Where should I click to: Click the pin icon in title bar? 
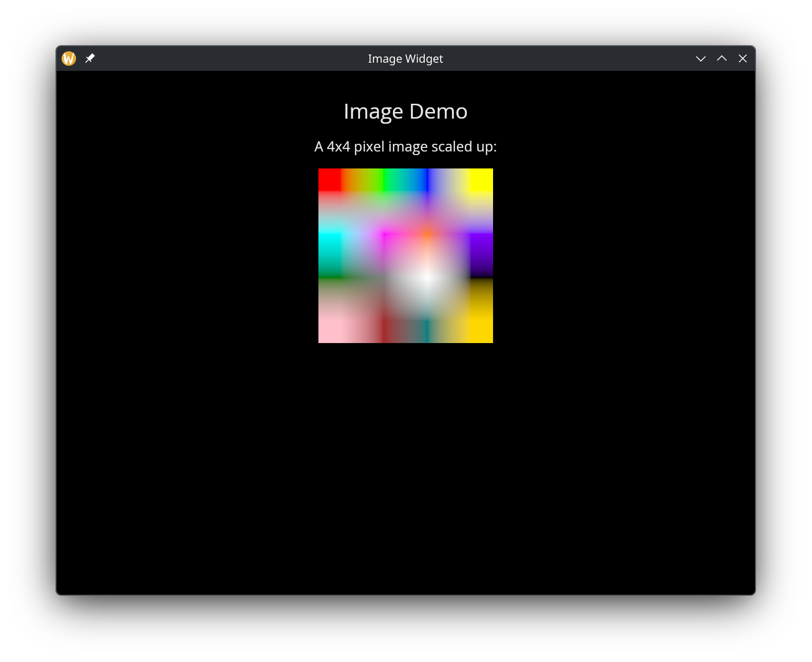(90, 59)
